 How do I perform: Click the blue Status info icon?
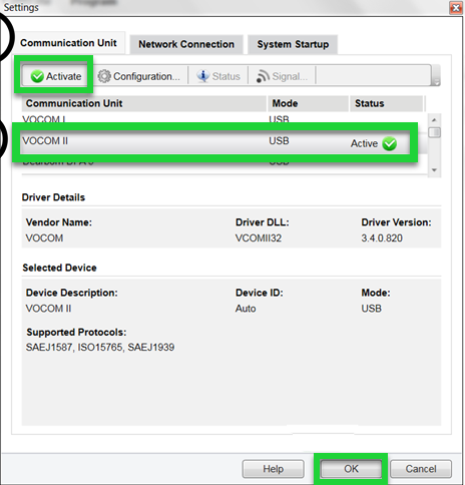(x=203, y=76)
